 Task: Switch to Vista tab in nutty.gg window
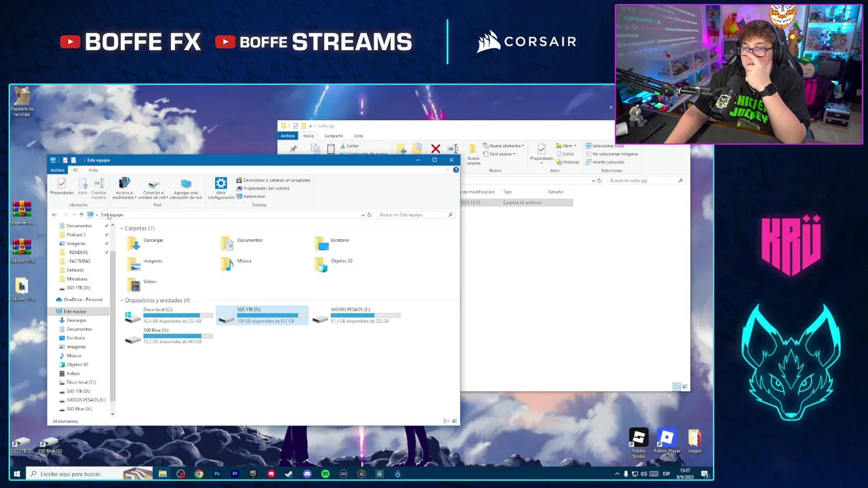coord(358,136)
